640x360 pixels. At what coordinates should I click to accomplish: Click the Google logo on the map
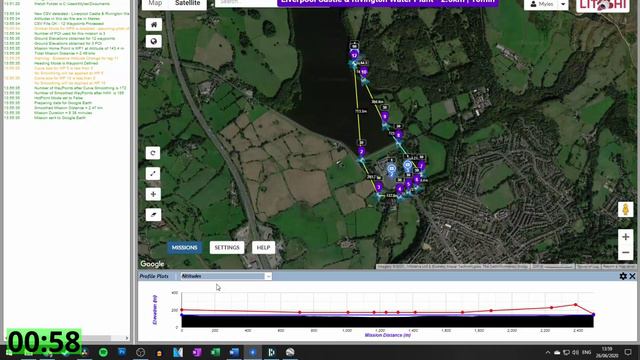point(152,264)
